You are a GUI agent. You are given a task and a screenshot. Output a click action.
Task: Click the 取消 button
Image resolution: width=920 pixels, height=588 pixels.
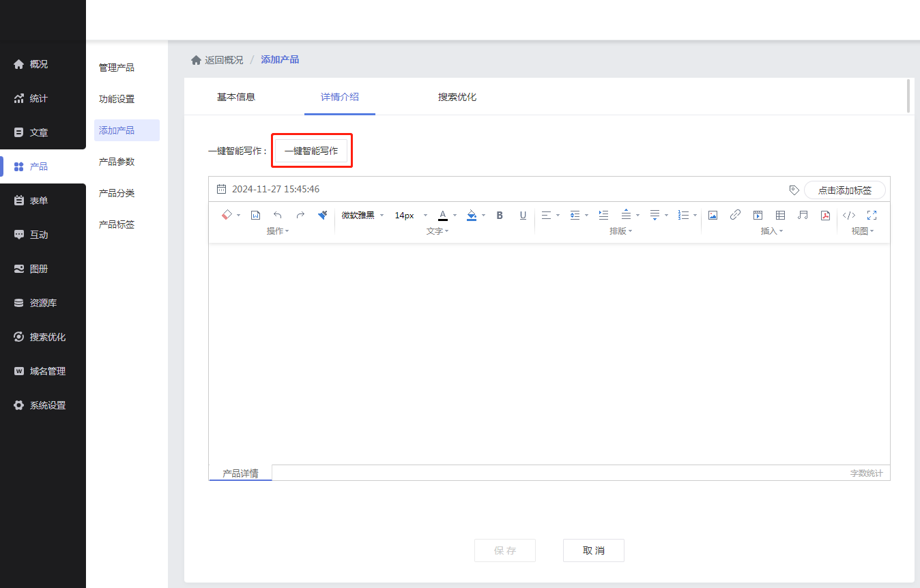click(593, 550)
